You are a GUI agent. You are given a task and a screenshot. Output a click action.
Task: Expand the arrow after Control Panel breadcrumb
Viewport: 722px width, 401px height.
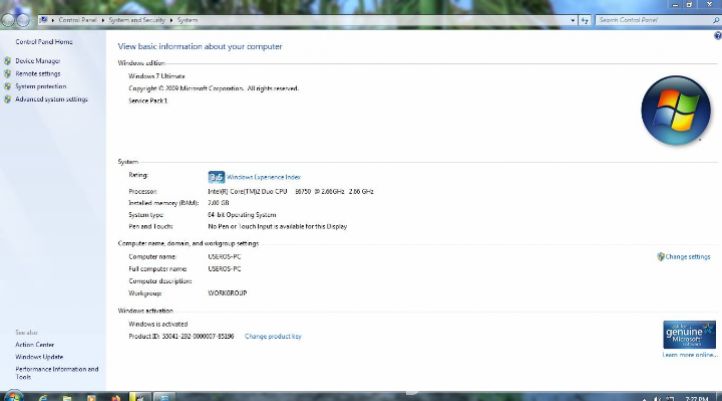pyautogui.click(x=103, y=20)
